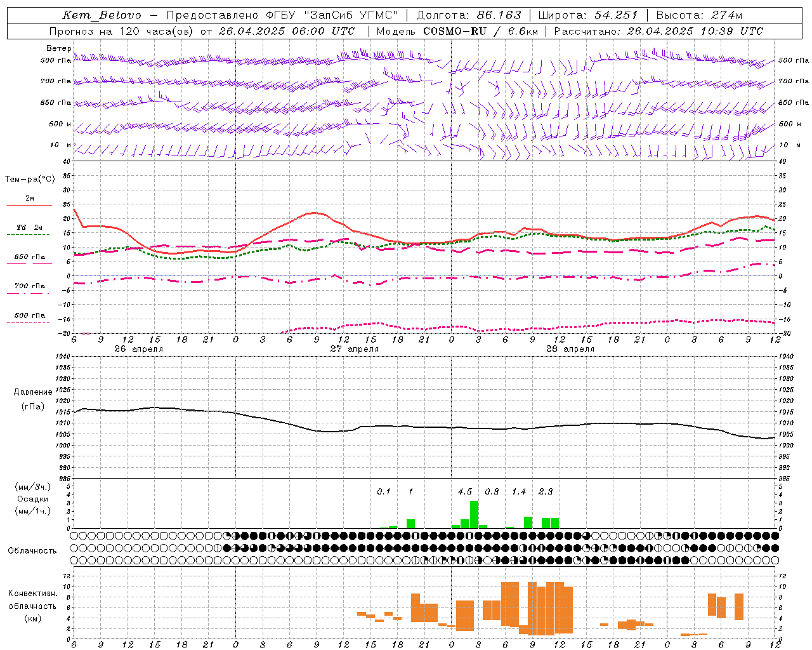Screen dimensions: 812x650
Task: Click the date label 26 апреля
Action: [x=138, y=349]
